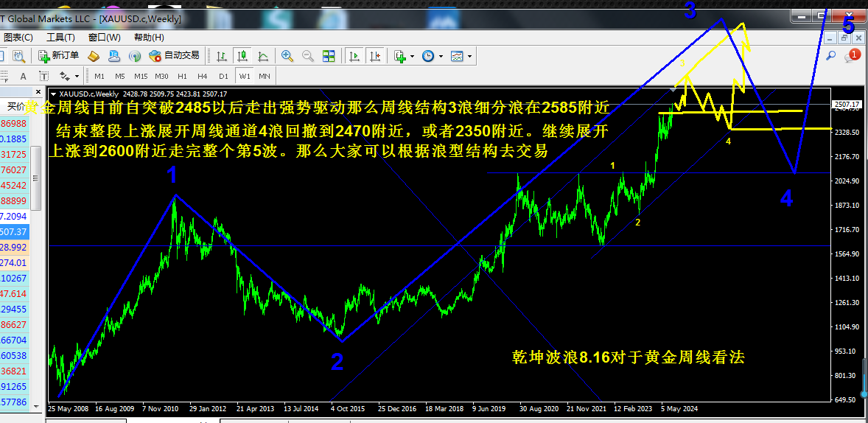
Task: Toggle AutoTrading (自动交易) button
Action: click(x=175, y=55)
